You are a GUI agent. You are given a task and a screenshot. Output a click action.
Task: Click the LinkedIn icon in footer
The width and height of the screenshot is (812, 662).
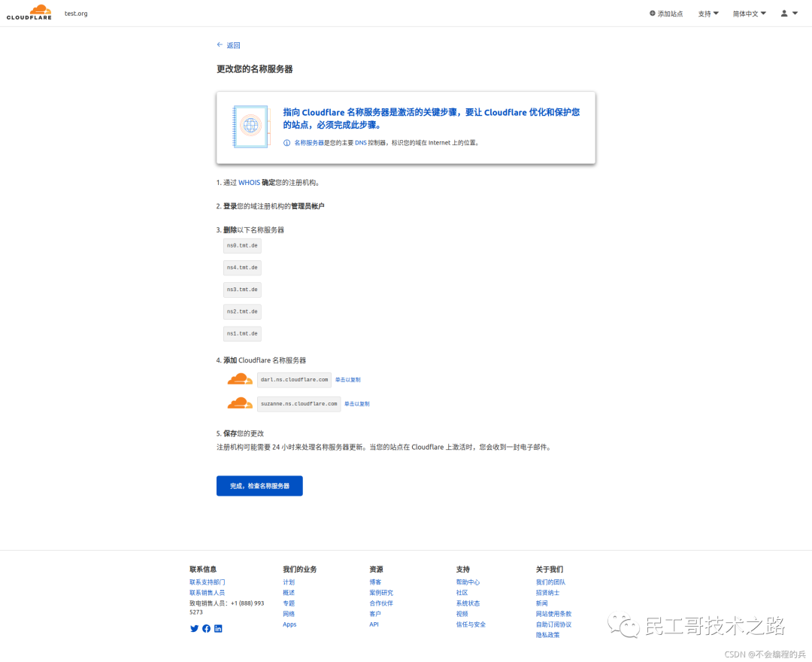coord(218,629)
